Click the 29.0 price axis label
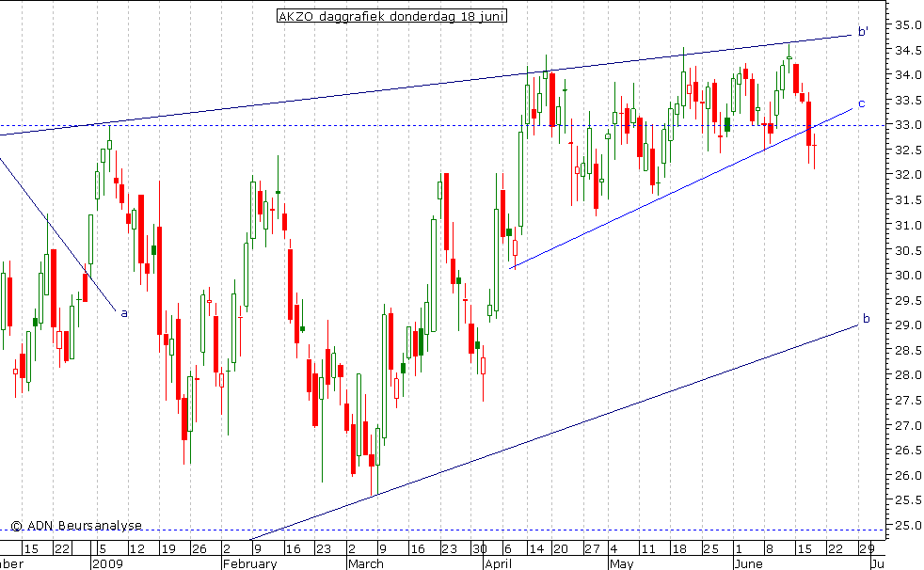This screenshot has width=924, height=570. [908, 325]
